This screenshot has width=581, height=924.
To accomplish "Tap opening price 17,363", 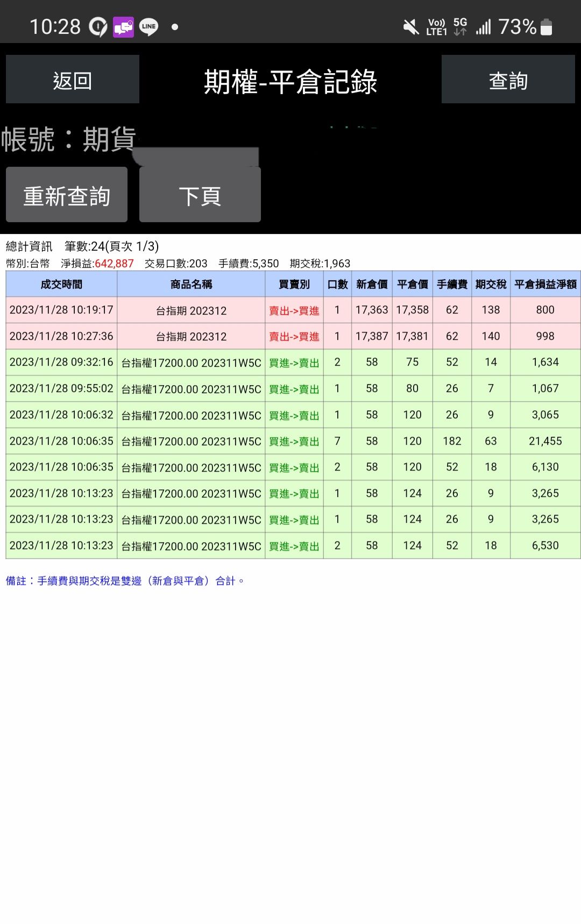I will tap(372, 310).
